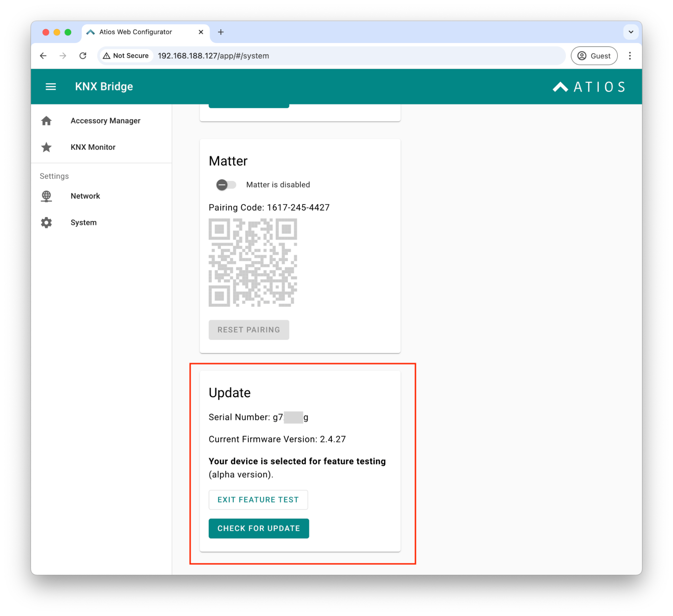
Task: Open System settings in the sidebar
Action: 101,222
